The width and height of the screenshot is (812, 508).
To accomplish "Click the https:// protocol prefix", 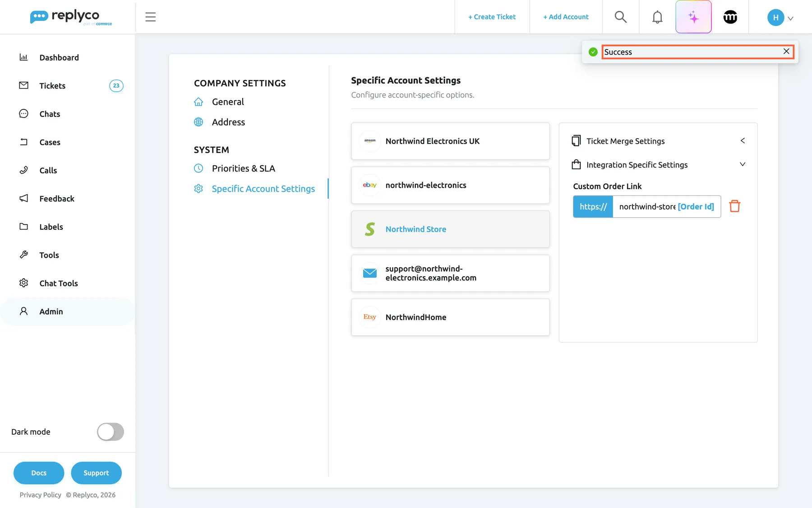I will [593, 206].
